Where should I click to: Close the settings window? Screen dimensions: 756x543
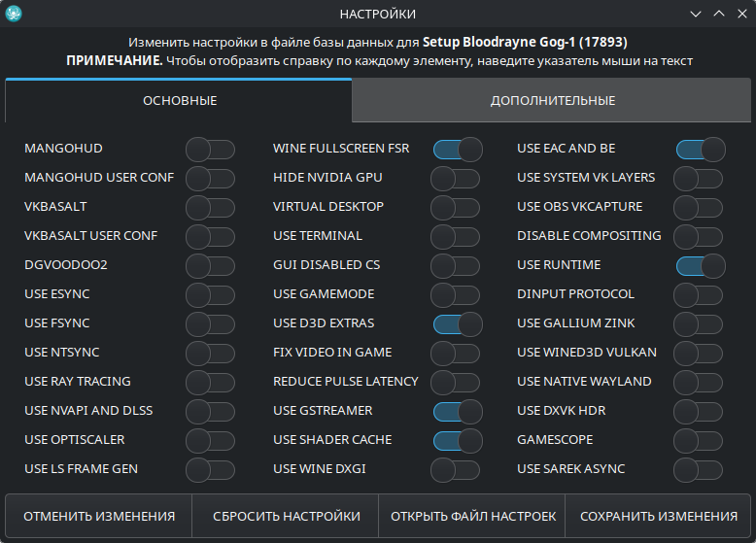pyautogui.click(x=741, y=14)
